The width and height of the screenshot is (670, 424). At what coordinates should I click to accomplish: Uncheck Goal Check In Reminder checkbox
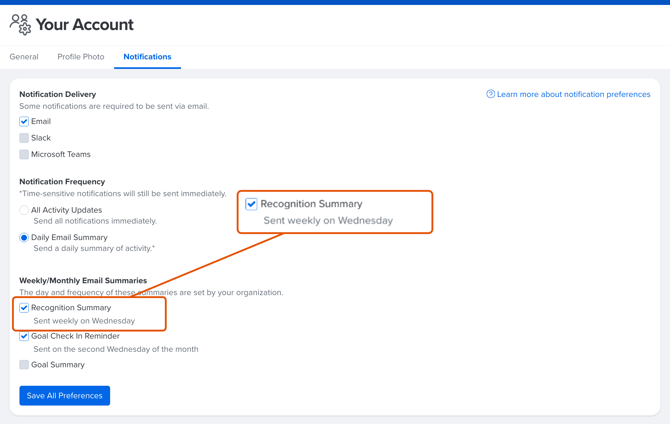(x=24, y=336)
